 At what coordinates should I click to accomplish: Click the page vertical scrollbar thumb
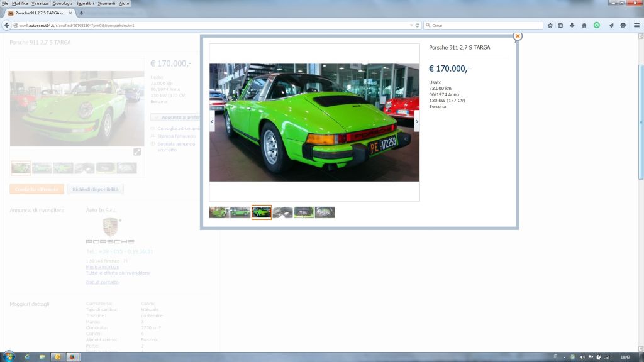tap(641, 122)
